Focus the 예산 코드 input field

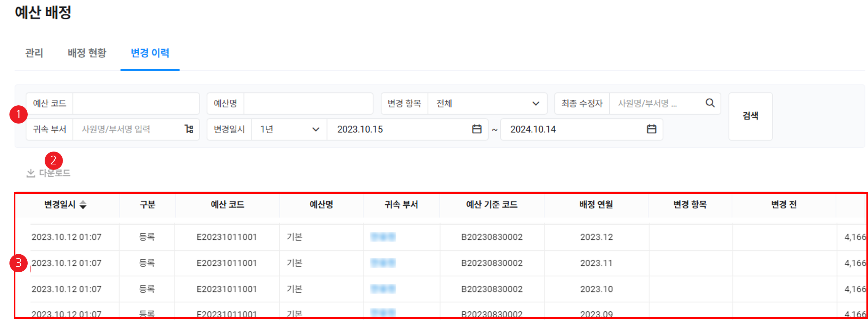135,103
